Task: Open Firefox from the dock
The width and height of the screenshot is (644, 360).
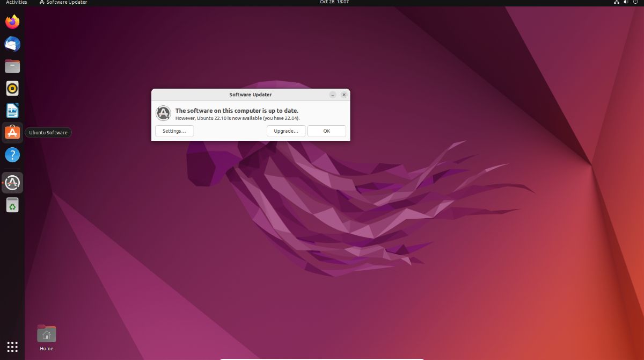Action: point(12,22)
